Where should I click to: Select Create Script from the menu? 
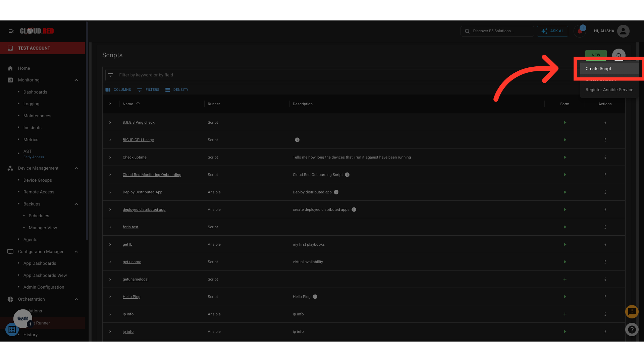click(x=598, y=69)
